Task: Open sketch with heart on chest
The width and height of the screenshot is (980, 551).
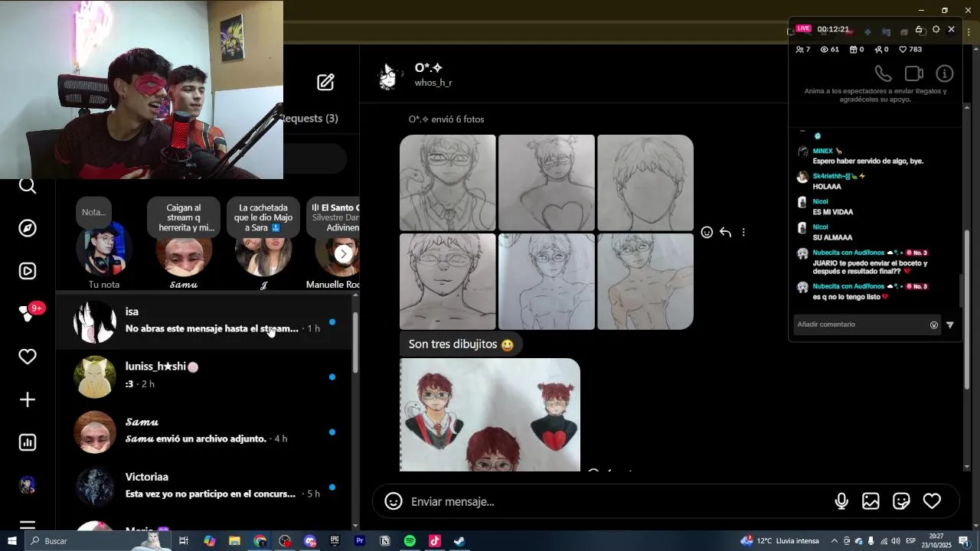Action: (x=547, y=183)
